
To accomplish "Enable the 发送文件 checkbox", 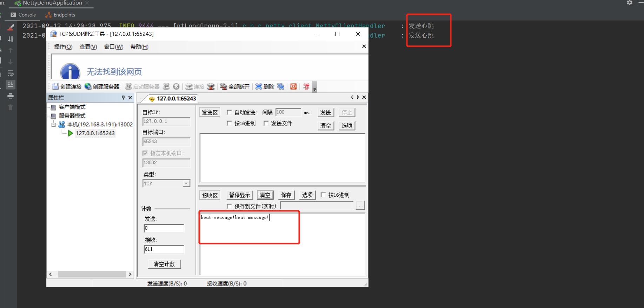I will pyautogui.click(x=266, y=124).
